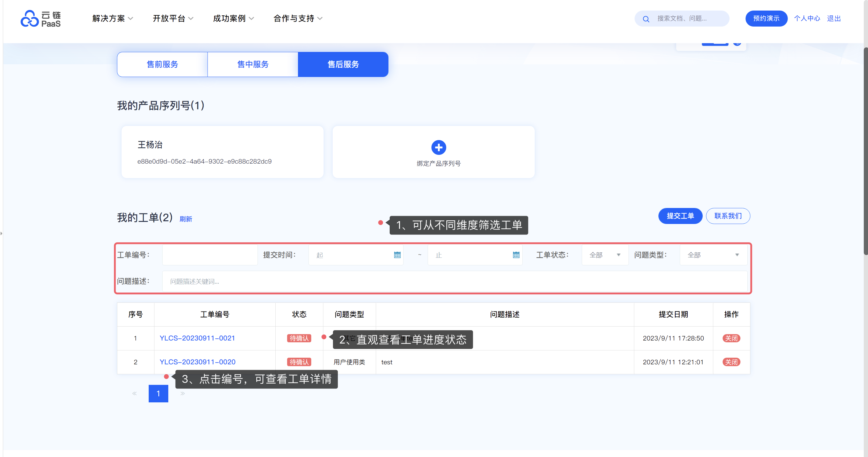This screenshot has height=457, width=868.
Task: Expand the 工单状态 dropdown
Action: tap(605, 255)
